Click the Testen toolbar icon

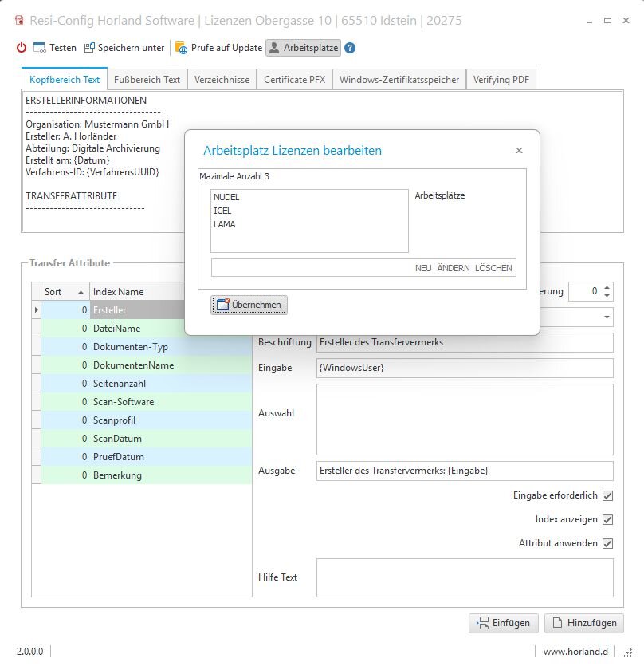pyautogui.click(x=40, y=48)
